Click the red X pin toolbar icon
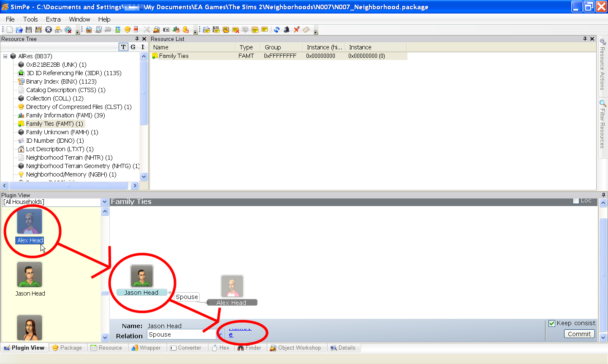The height and width of the screenshot is (364, 608). 296,30
